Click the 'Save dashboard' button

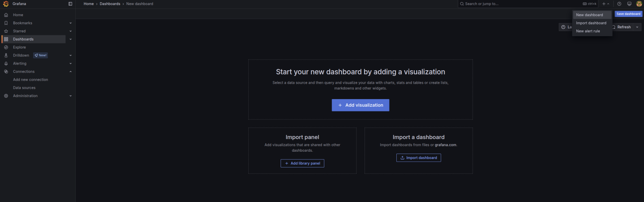coord(628,14)
